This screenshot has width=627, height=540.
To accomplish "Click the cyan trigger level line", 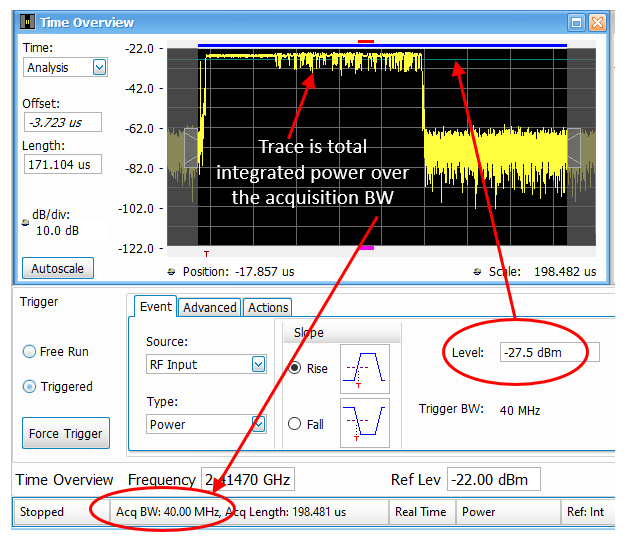I will (x=495, y=60).
